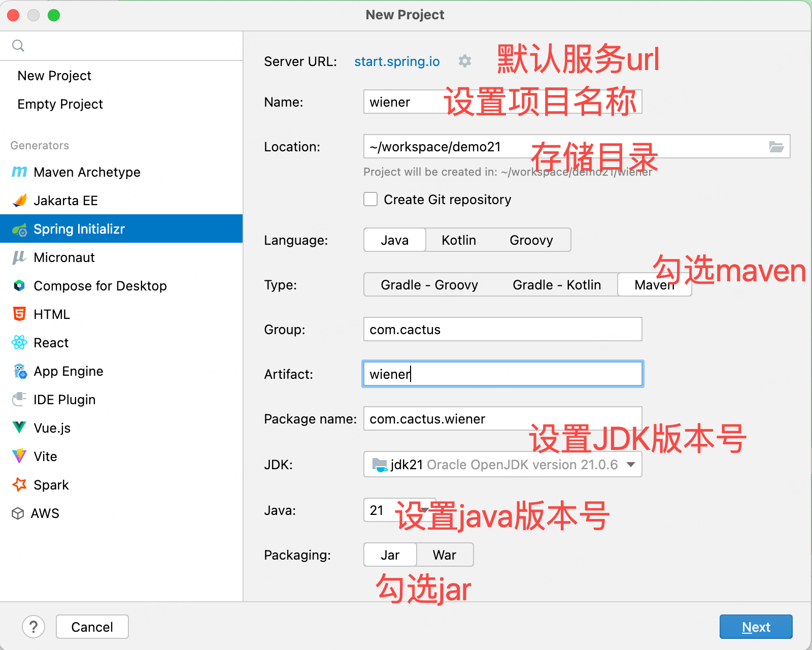
Task: Focus the Group field
Action: pyautogui.click(x=503, y=329)
